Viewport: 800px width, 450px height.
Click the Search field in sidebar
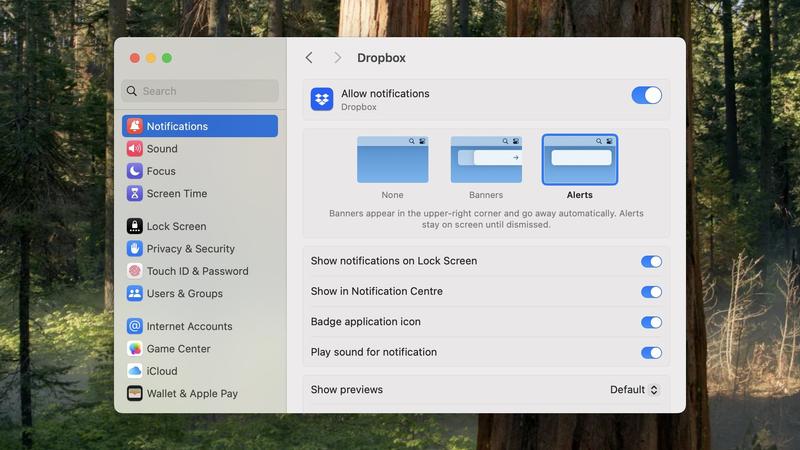coord(200,91)
